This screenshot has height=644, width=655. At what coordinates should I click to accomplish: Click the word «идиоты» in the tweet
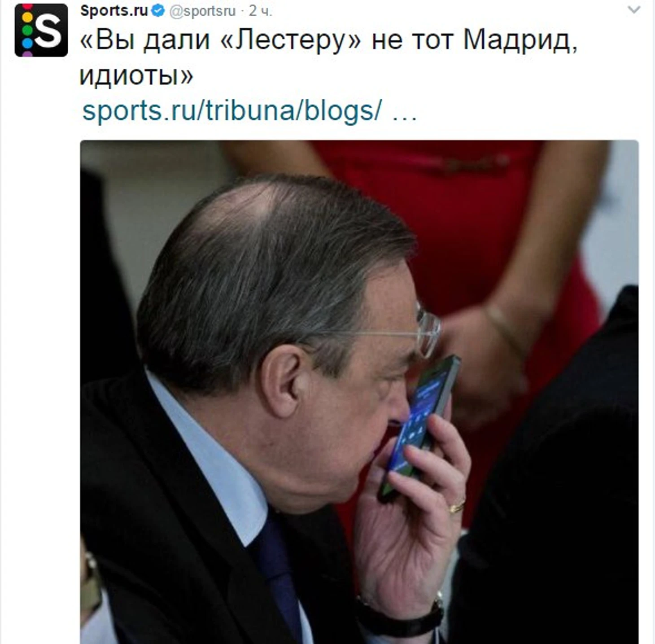coord(136,75)
